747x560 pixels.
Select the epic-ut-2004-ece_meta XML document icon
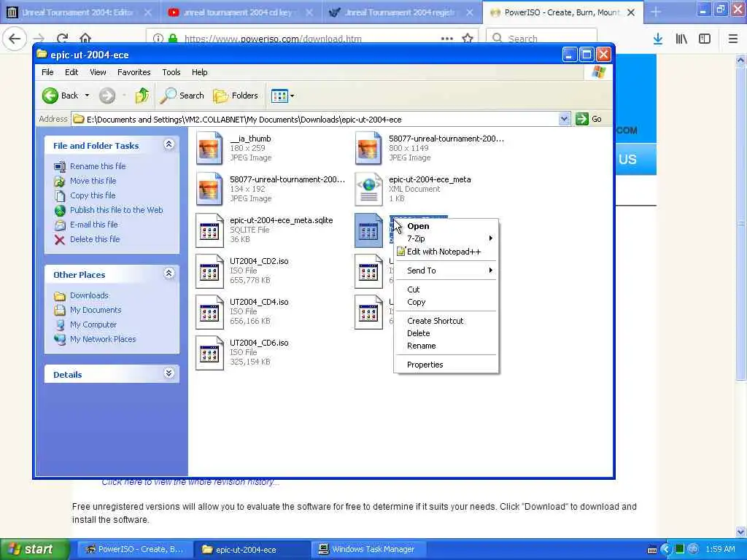(368, 189)
